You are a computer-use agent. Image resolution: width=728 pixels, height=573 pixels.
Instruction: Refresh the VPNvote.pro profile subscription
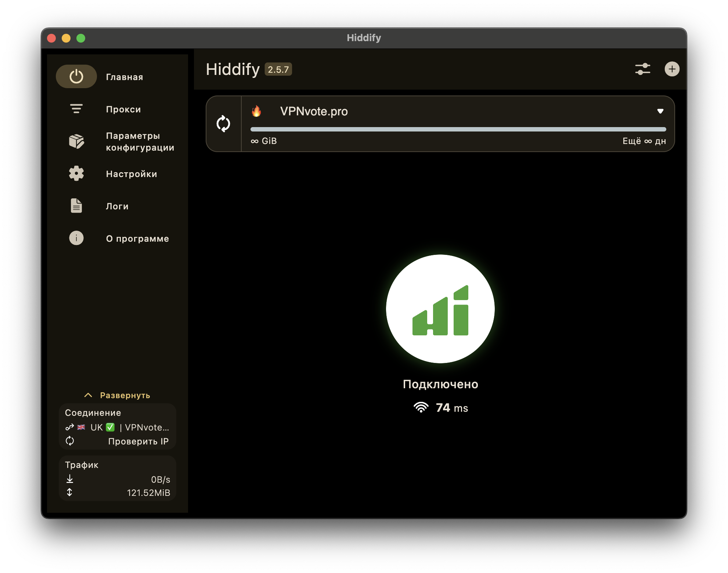(x=223, y=124)
